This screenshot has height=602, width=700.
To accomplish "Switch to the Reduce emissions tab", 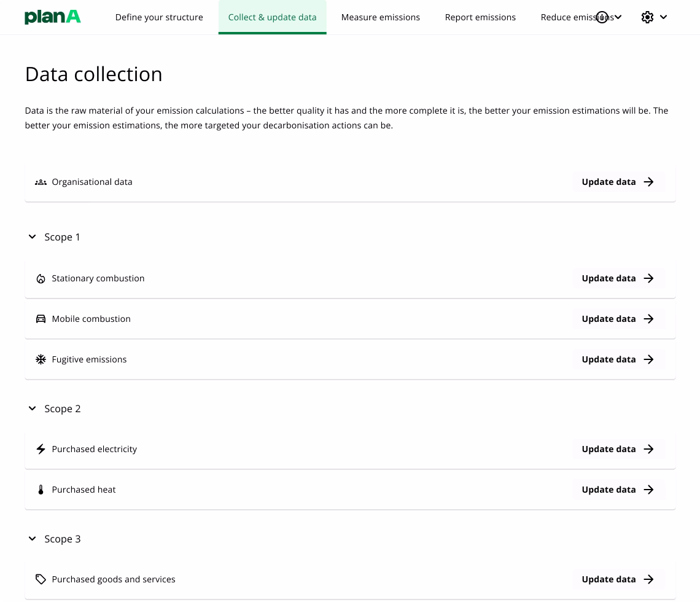I will point(577,17).
